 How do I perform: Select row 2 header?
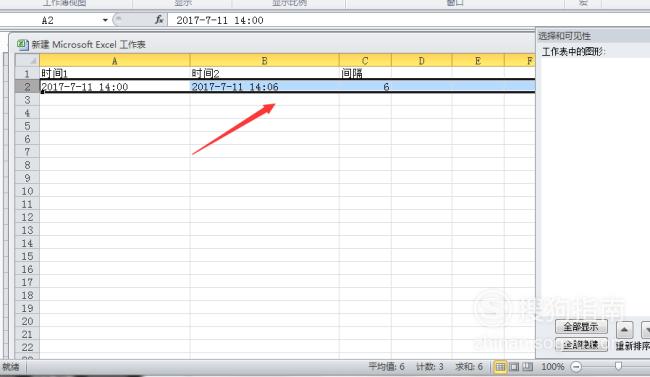[27, 86]
